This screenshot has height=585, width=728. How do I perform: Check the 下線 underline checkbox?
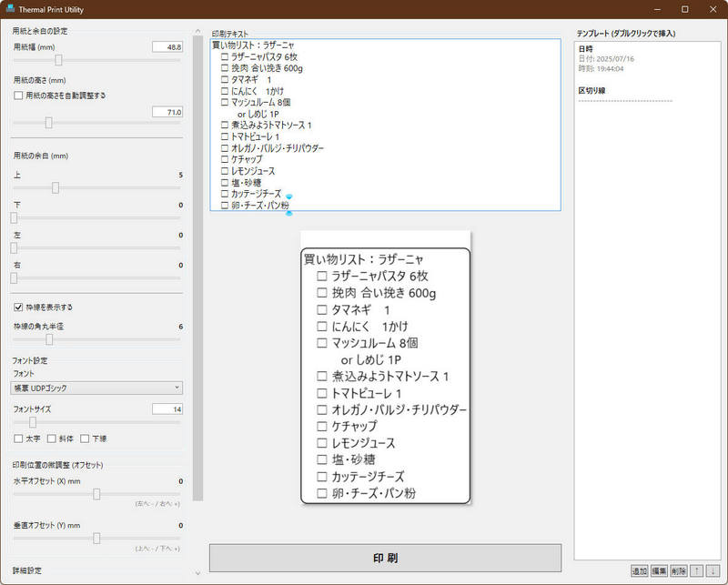click(x=86, y=439)
